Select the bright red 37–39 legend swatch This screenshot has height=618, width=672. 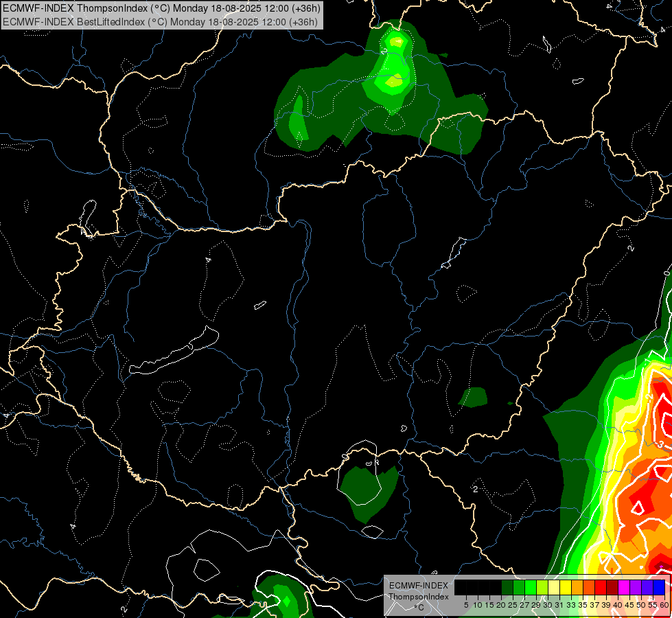601,587
